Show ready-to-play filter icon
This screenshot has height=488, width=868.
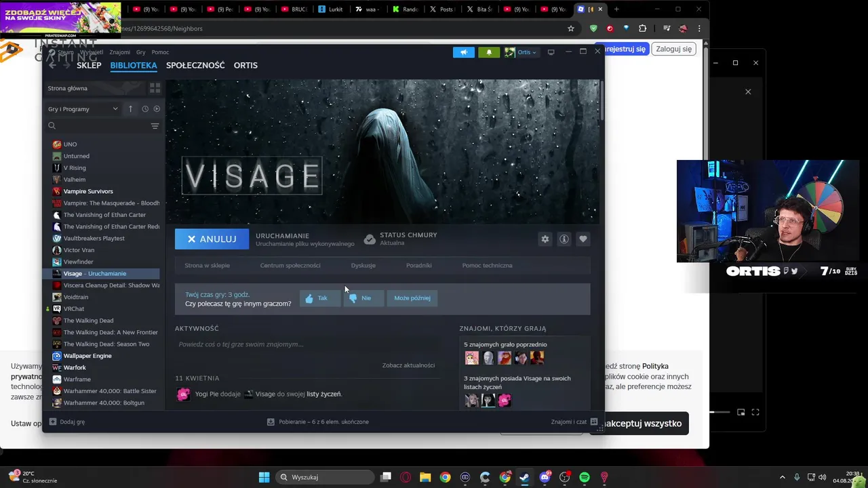pos(157,108)
